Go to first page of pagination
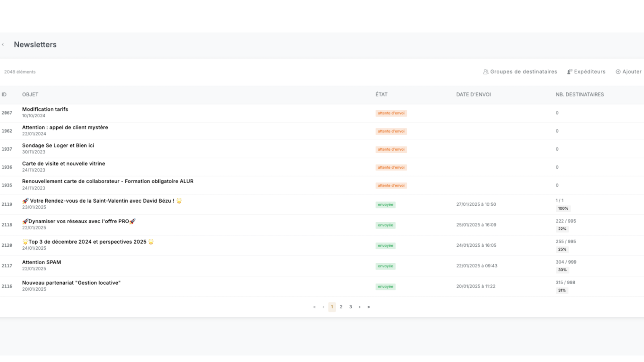The width and height of the screenshot is (644, 362). point(314,307)
